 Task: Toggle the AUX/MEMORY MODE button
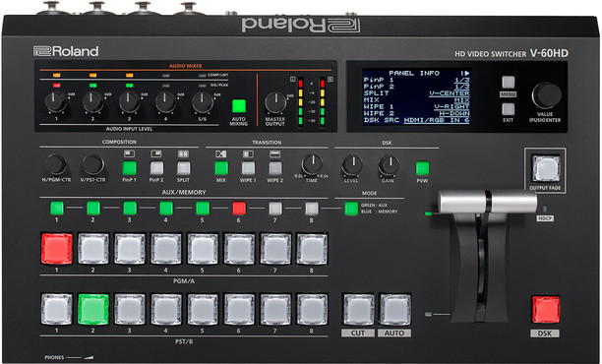[x=351, y=209]
